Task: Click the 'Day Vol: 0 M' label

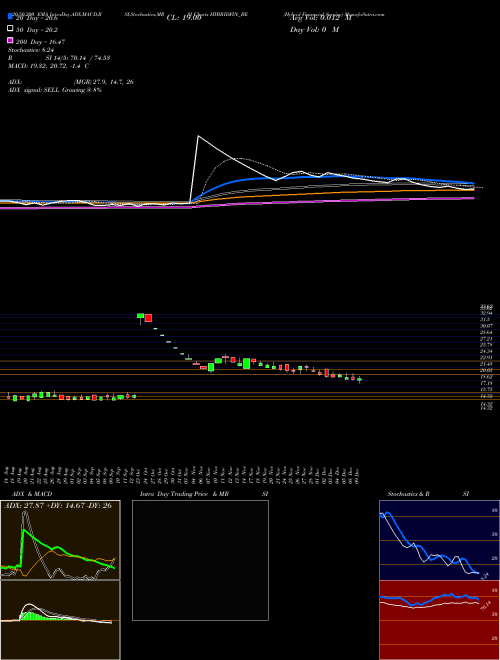Action: [314, 30]
